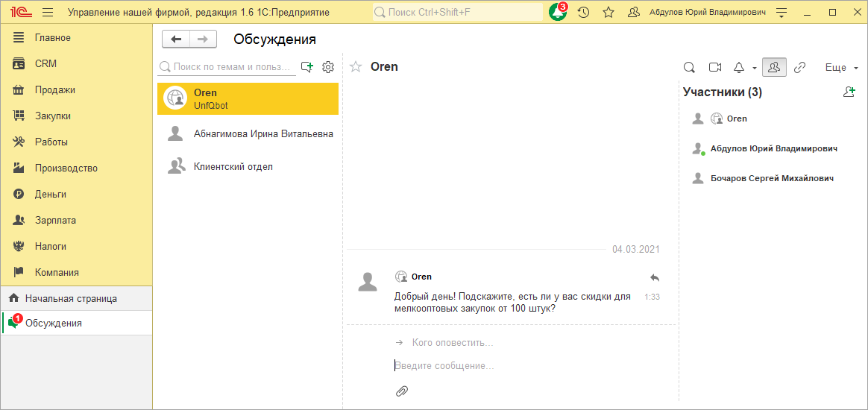Click the users icon beside user name

(x=634, y=12)
